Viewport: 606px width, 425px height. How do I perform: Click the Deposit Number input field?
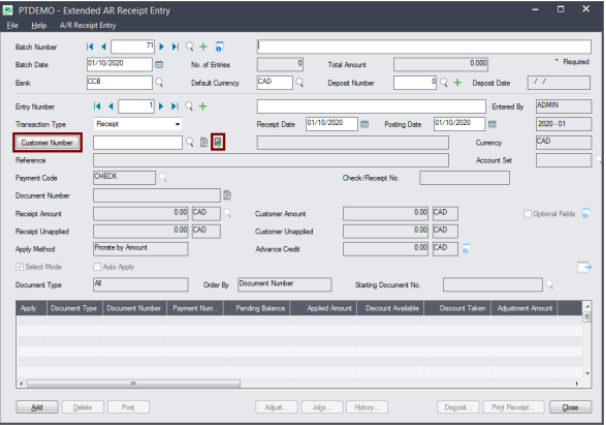[x=415, y=82]
